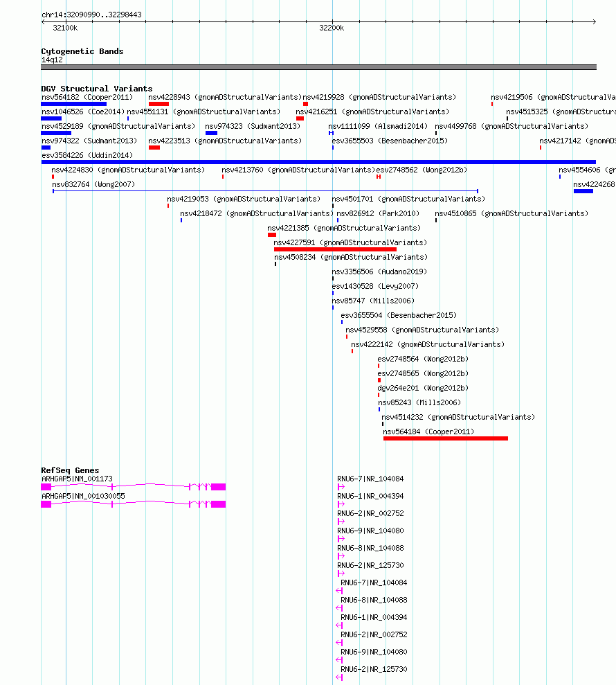Click the nsv4499768 variant label
Image resolution: width=616 pixels, height=685 pixels.
click(511, 126)
